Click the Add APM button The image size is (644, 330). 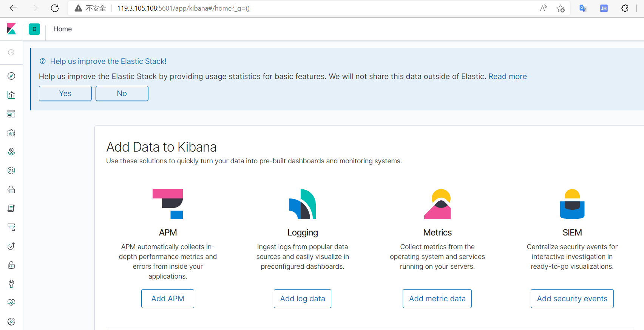pyautogui.click(x=168, y=299)
